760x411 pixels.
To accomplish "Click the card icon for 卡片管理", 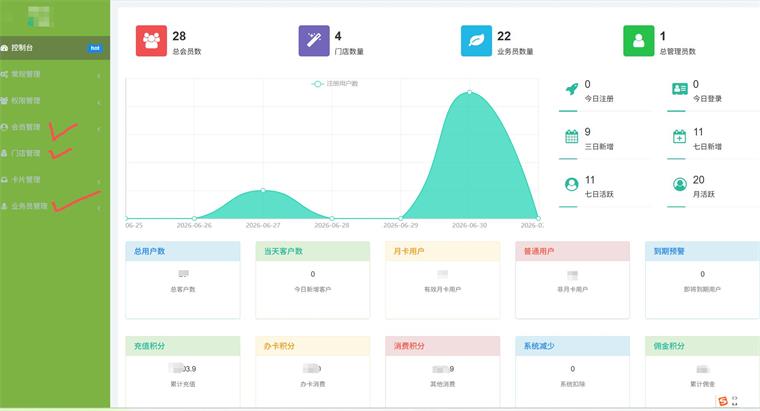I will point(4,180).
